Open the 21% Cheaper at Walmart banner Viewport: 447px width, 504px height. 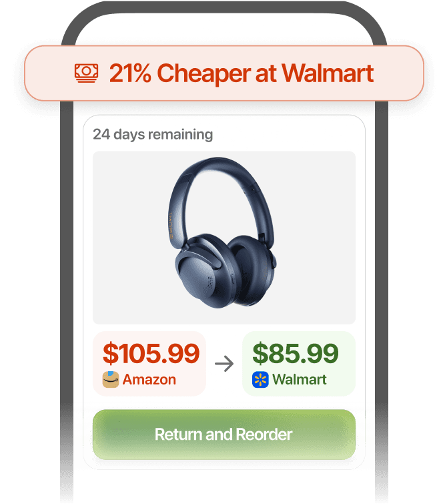(x=224, y=73)
